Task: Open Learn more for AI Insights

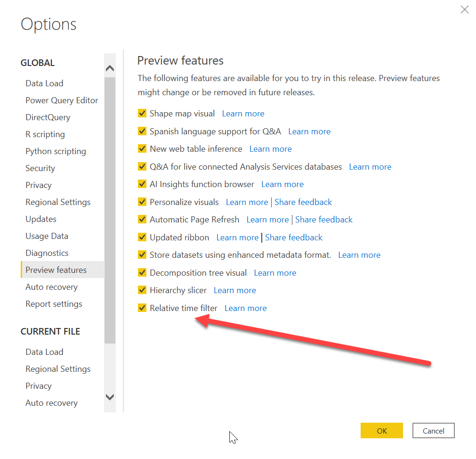Action: (282, 184)
